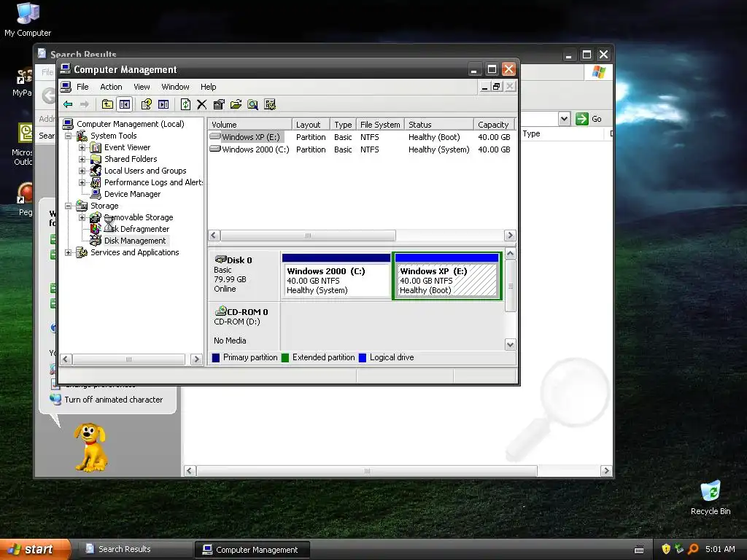Click the Shared Folders icon
Screen dimensions: 747x560
point(96,159)
